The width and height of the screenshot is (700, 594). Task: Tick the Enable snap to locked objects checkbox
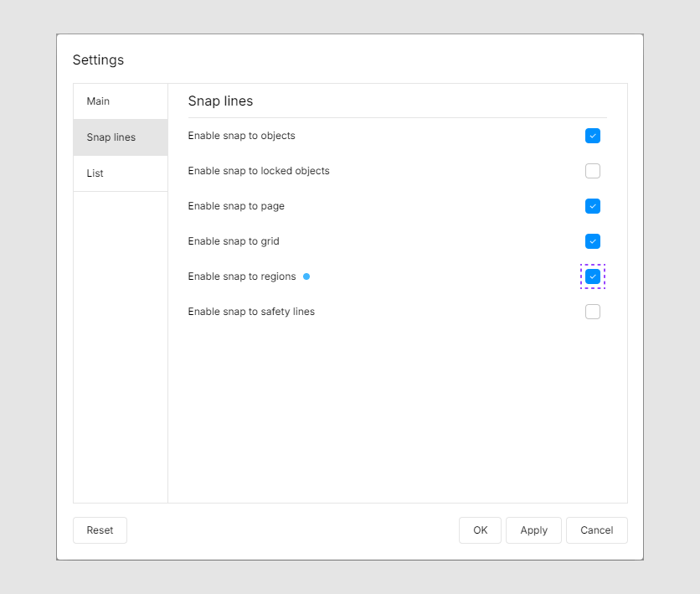[x=593, y=171]
